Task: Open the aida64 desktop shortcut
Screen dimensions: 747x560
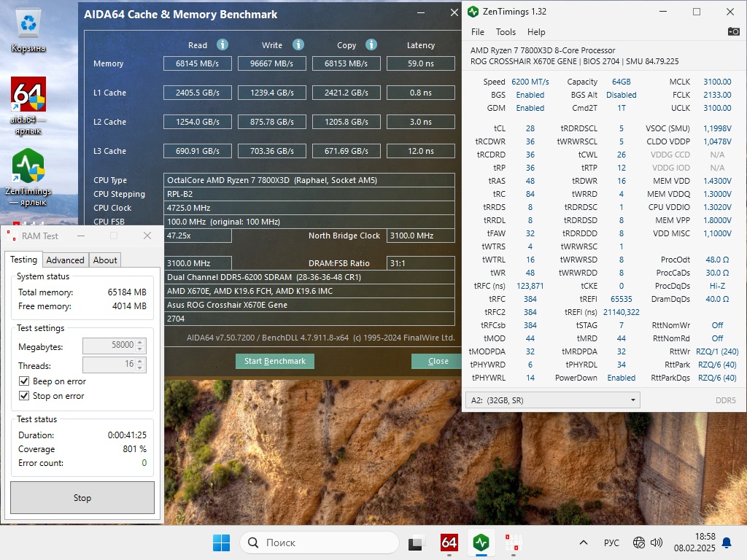Action: pos(28,106)
